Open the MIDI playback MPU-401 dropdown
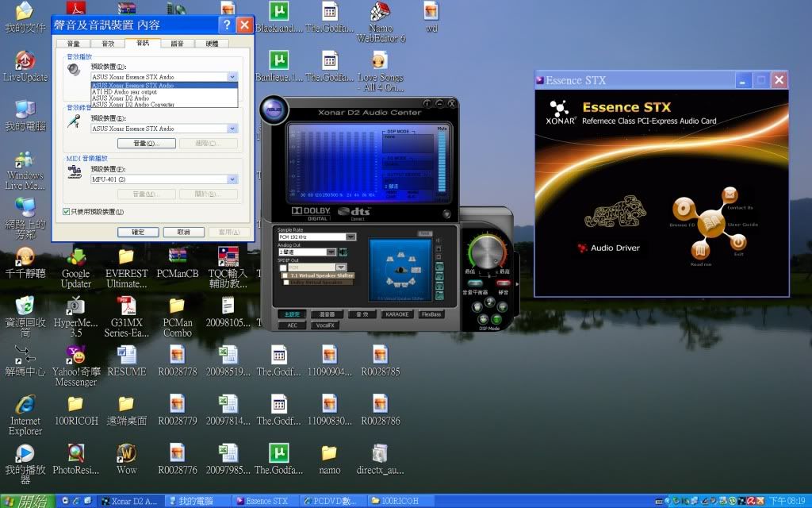 point(232,179)
